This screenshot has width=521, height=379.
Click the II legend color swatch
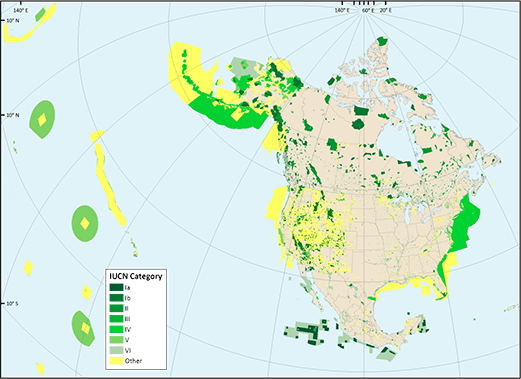(x=116, y=308)
